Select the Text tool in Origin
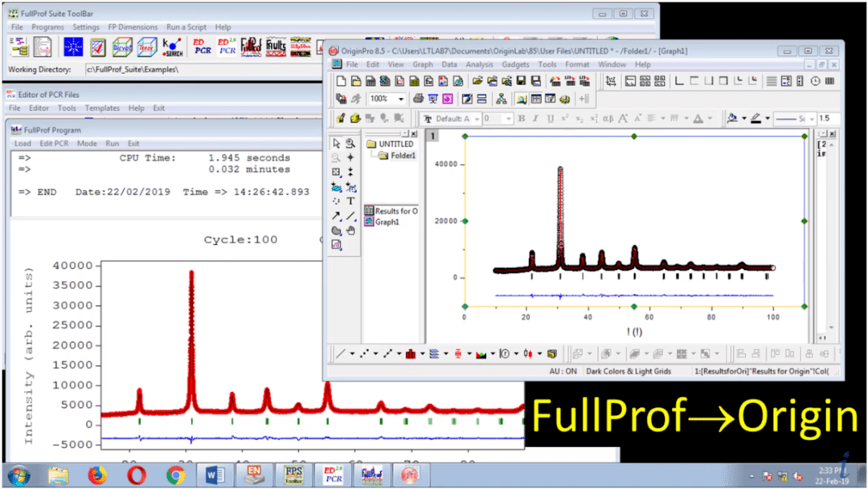Viewport: 868px width, 489px height. click(x=350, y=201)
